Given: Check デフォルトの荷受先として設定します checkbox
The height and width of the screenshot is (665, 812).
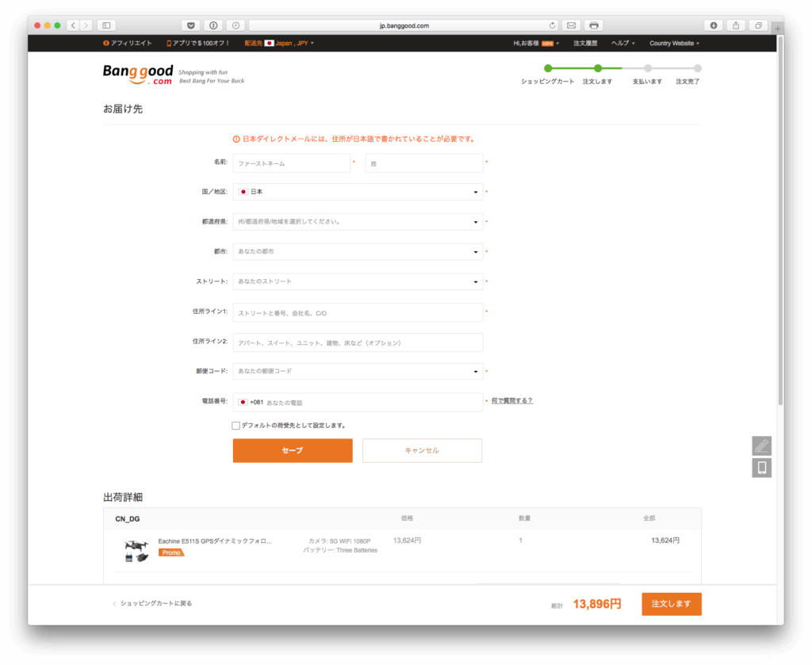Looking at the screenshot, I should point(236,426).
